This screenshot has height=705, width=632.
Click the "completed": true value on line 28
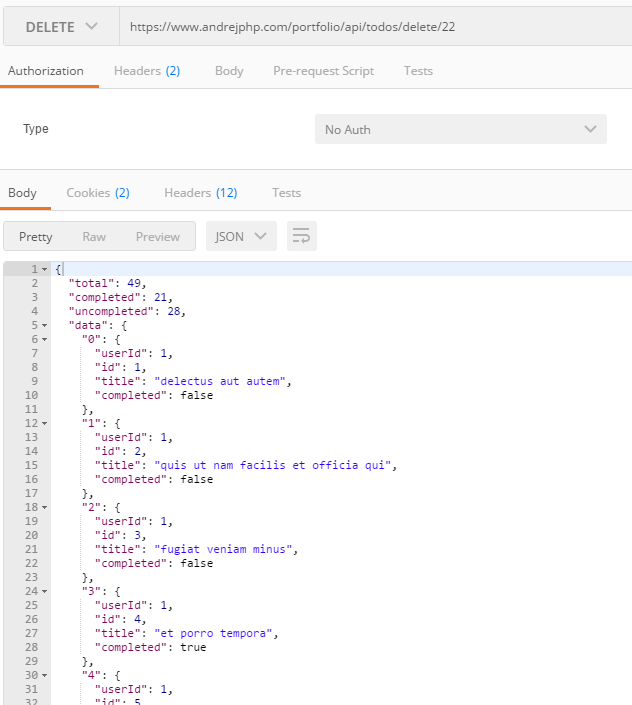pos(193,647)
